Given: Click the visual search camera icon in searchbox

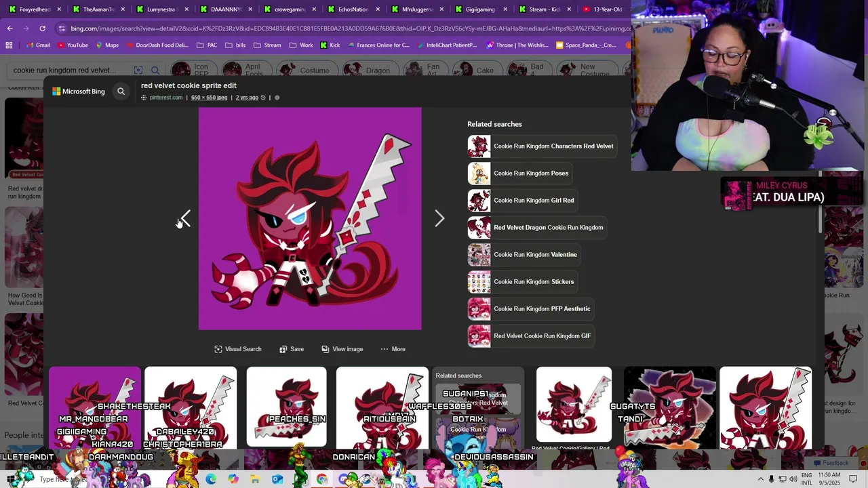Looking at the screenshot, I should 138,70.
